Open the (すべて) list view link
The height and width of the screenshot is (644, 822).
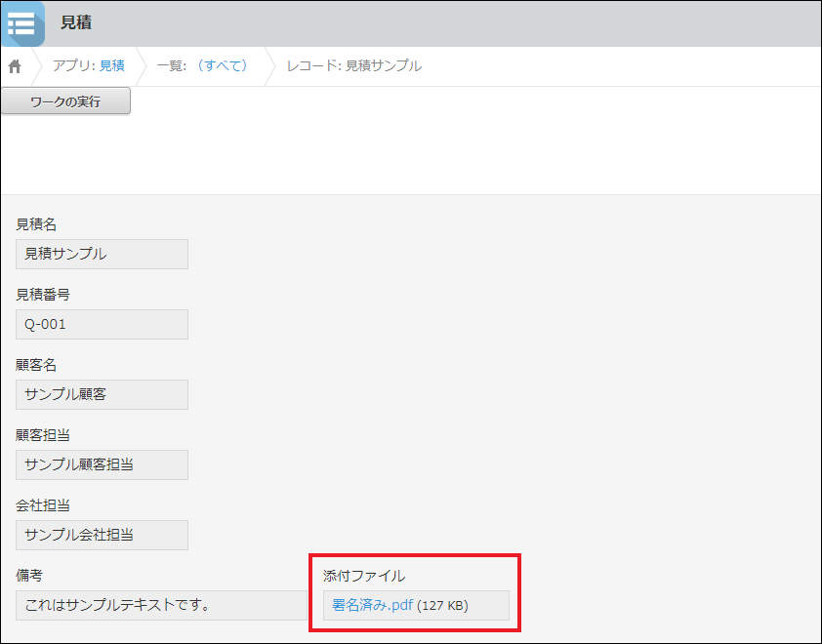click(222, 65)
